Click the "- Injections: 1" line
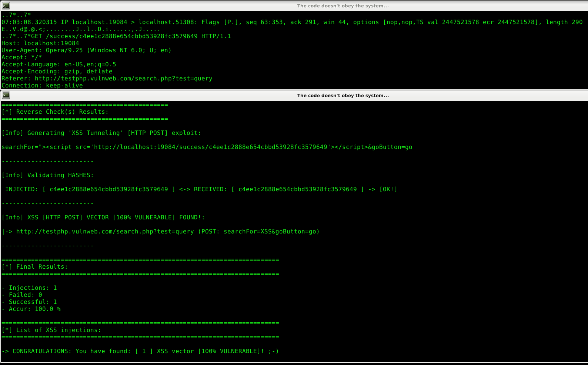The width and height of the screenshot is (588, 365). [29, 288]
